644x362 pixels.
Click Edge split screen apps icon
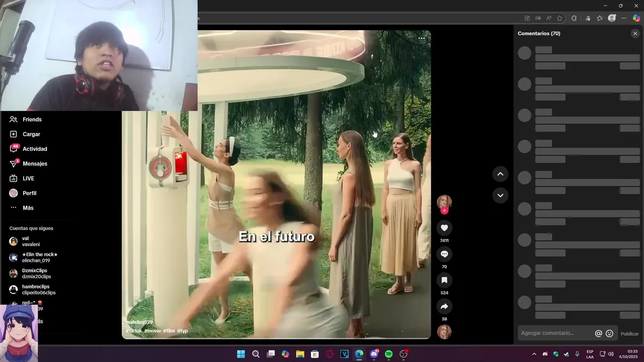coord(527,18)
